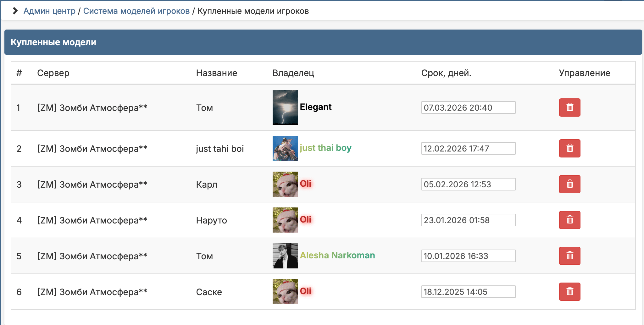This screenshot has width=644, height=325.
Task: Select the 18.12.2025 expiry input
Action: point(468,292)
